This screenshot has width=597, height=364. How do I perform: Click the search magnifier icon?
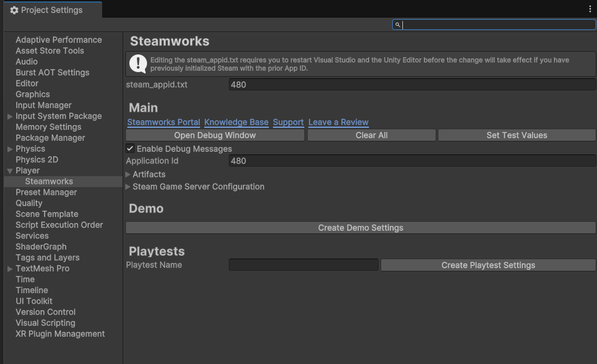[x=398, y=24]
